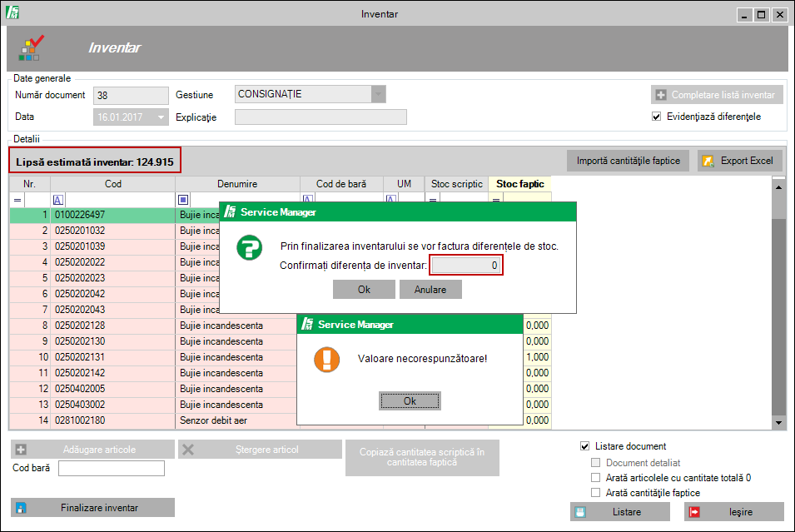This screenshot has height=532, width=795.
Task: Click the Stoc faptic column header
Action: pyautogui.click(x=519, y=184)
